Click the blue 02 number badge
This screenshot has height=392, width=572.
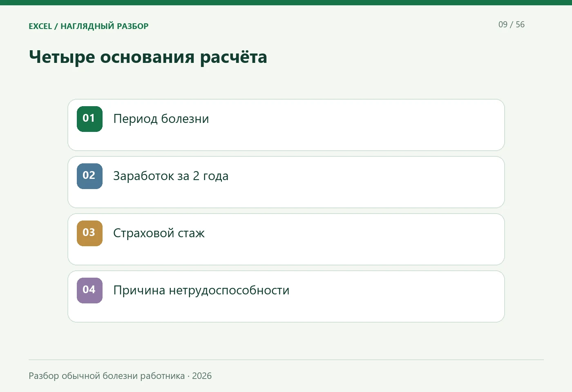(x=89, y=176)
